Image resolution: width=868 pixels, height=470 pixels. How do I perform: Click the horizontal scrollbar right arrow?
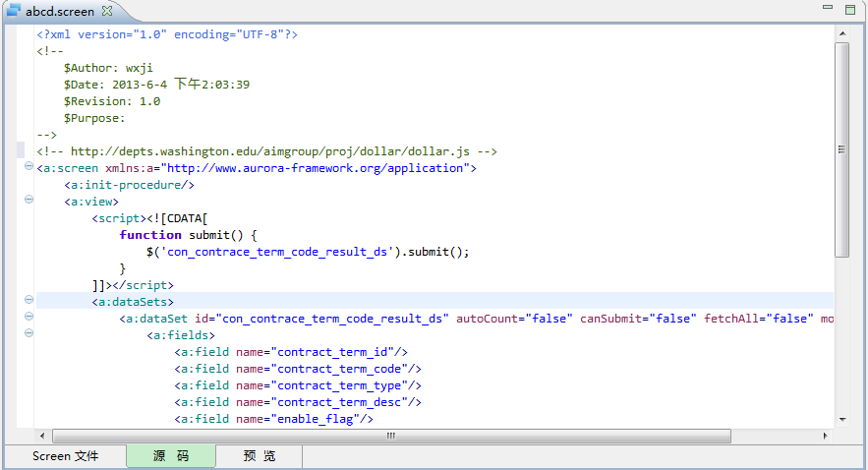(x=824, y=436)
